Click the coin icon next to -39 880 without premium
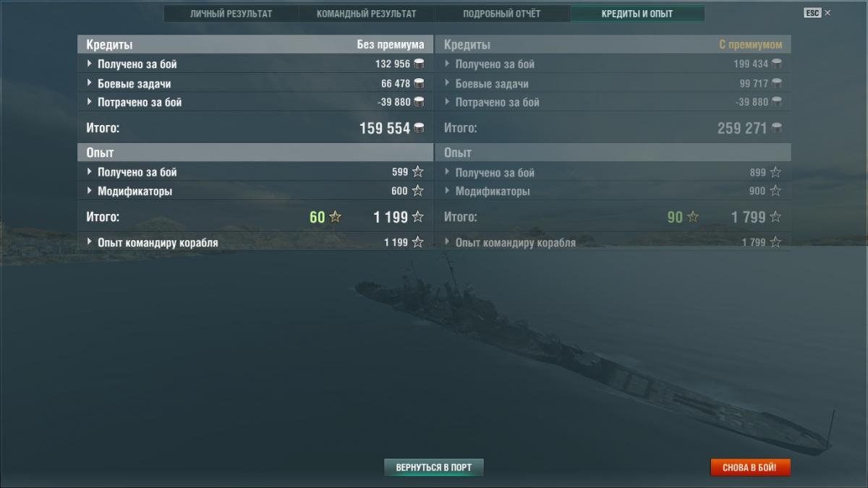The width and height of the screenshot is (868, 488). [x=419, y=102]
